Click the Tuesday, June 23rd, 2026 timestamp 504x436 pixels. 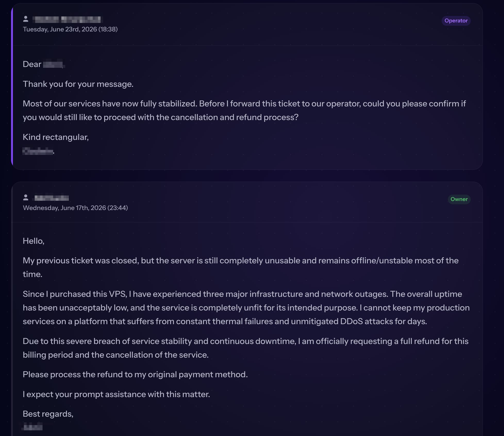70,29
